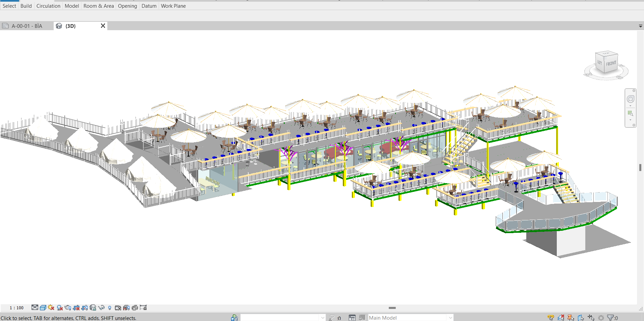Screen dimensions: 644x321
Task: Click the Build panel label
Action: click(x=26, y=6)
